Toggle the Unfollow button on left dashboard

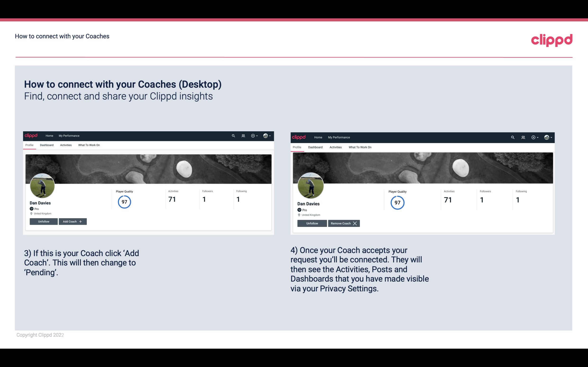pyautogui.click(x=44, y=221)
